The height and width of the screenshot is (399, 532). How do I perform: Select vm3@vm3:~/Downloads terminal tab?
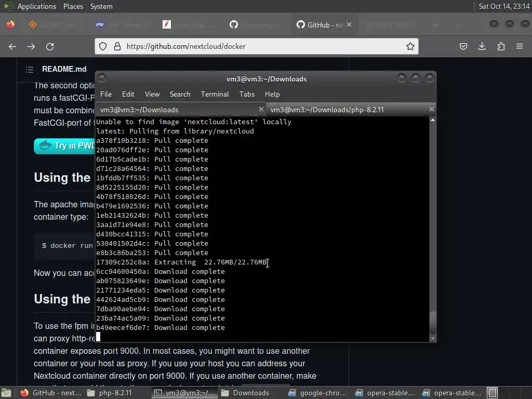point(180,110)
